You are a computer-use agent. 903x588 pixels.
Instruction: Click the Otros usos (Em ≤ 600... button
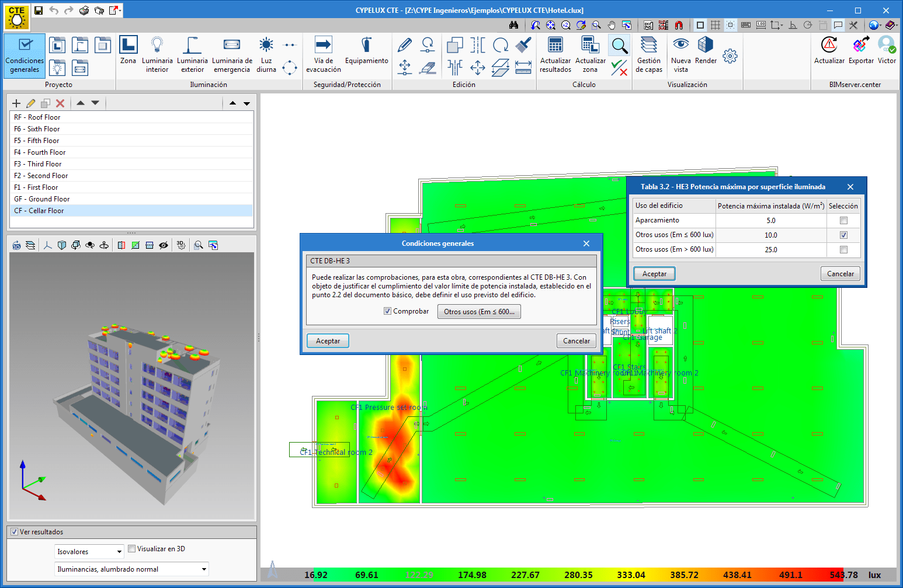tap(479, 312)
